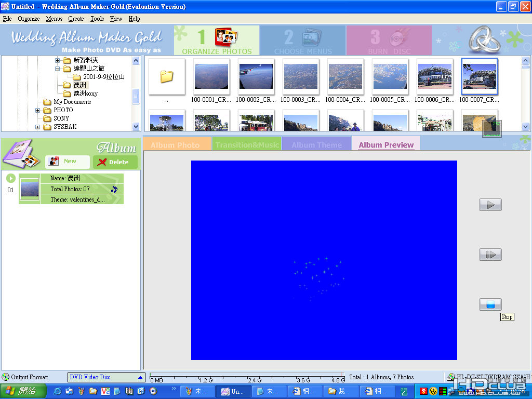
Task: Click the PHOTO folder icon
Action: 47,110
